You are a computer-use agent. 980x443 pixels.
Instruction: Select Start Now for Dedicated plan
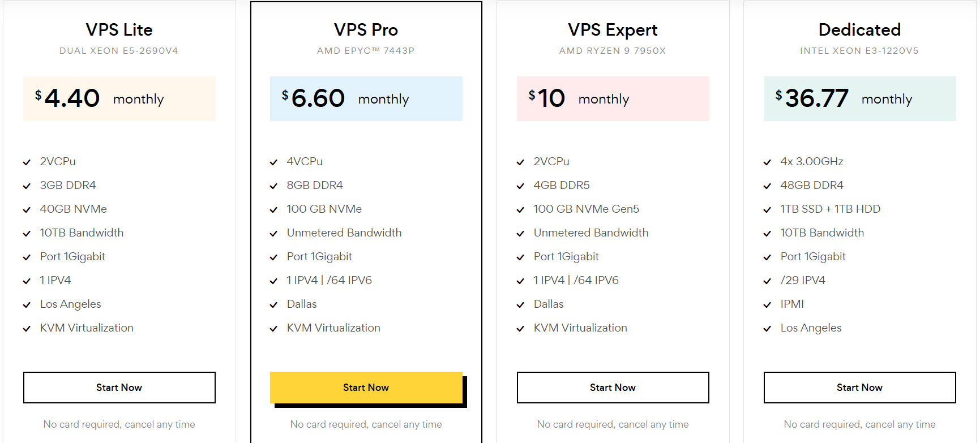(x=859, y=388)
